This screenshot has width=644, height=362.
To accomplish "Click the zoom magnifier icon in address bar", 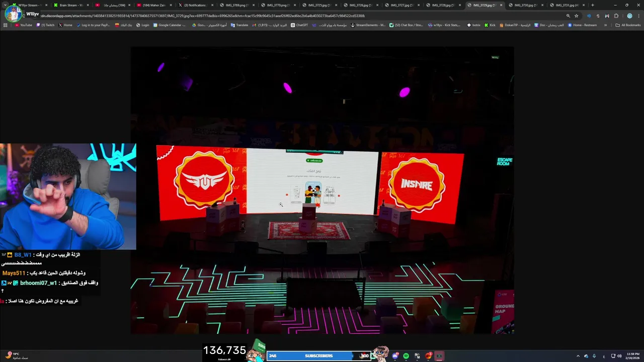I will point(568,16).
